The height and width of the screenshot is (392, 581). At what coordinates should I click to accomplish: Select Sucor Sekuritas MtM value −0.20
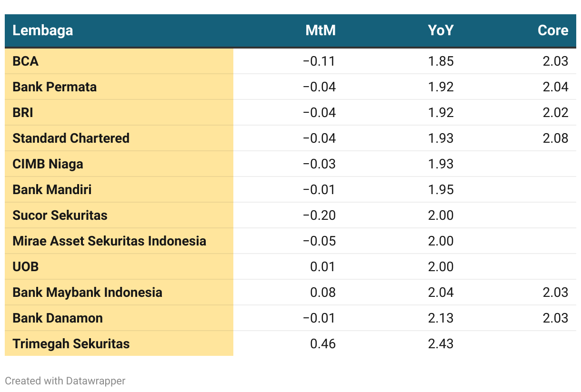319,215
